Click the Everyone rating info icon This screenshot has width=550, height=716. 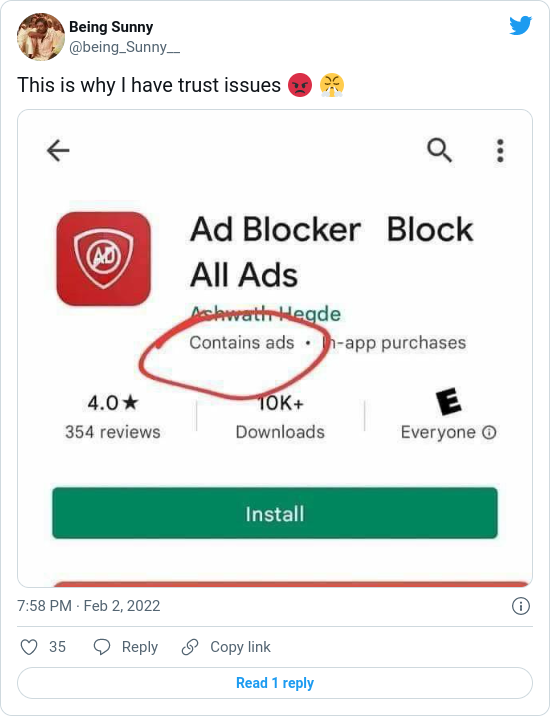(x=489, y=432)
